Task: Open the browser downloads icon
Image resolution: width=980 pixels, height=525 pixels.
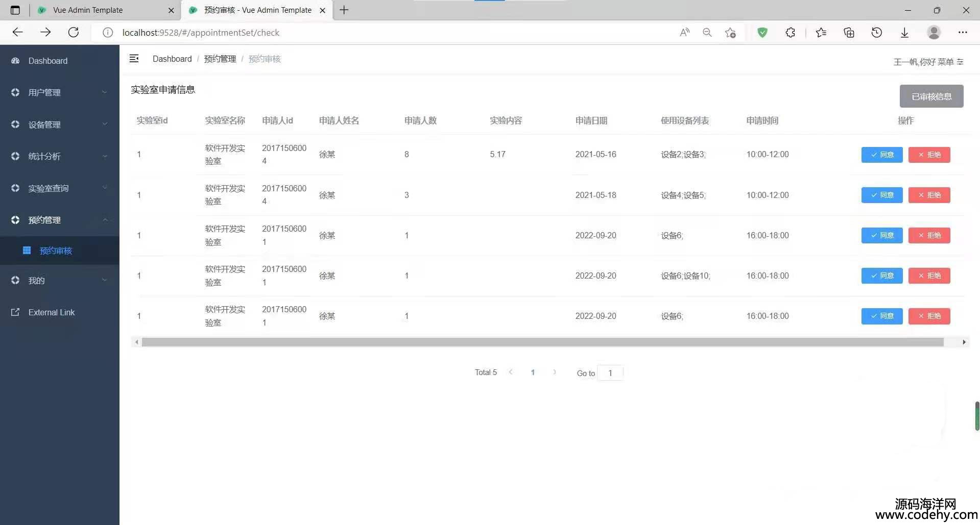Action: [x=904, y=33]
